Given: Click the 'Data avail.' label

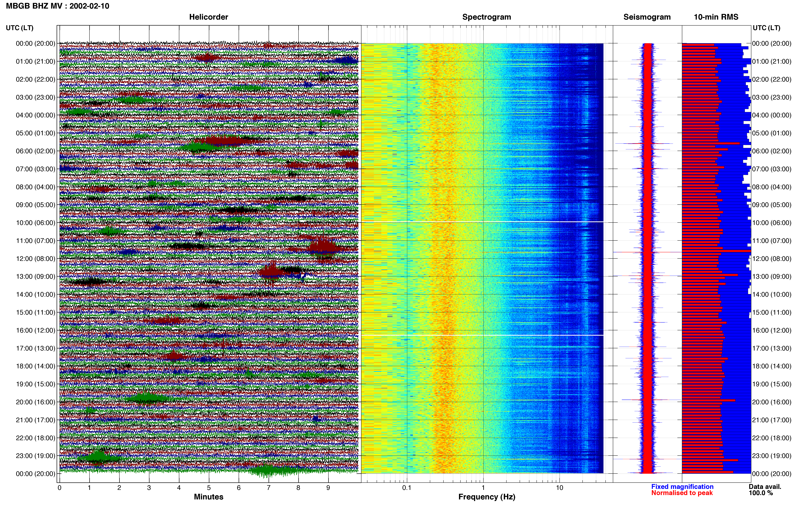Looking at the screenshot, I should point(765,486).
